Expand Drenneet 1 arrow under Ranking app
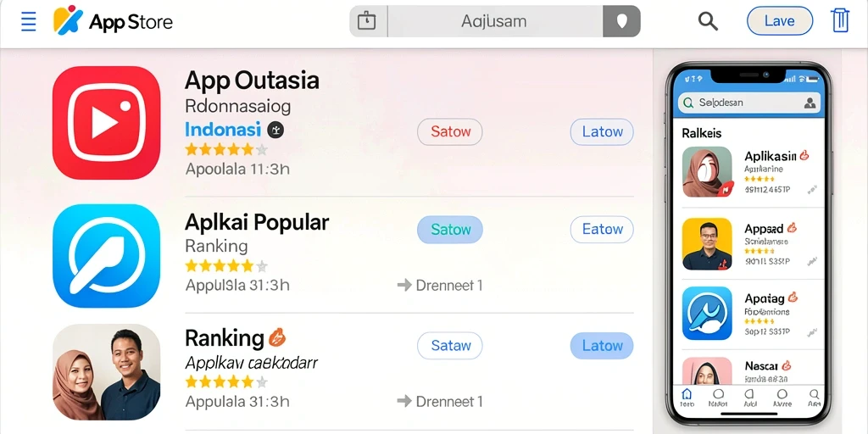Screen dimensions: 868x434 coord(405,401)
